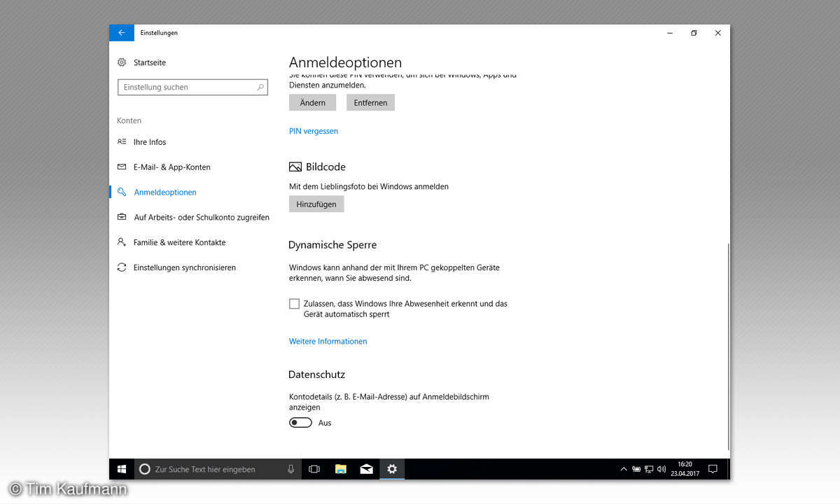Click 'Entfernen' to remove the PIN
Viewport: 840px width, 504px height.
[x=370, y=103]
